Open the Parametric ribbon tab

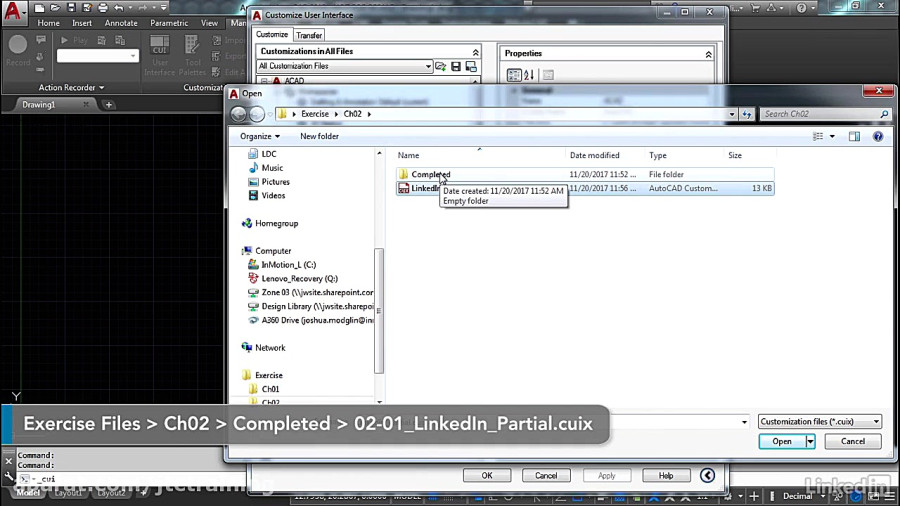click(x=169, y=23)
